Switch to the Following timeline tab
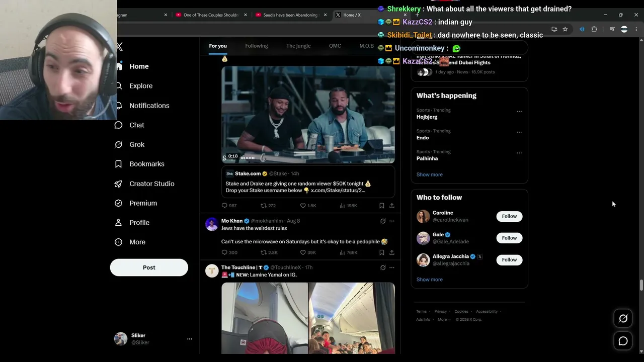This screenshot has height=362, width=644. click(x=257, y=46)
